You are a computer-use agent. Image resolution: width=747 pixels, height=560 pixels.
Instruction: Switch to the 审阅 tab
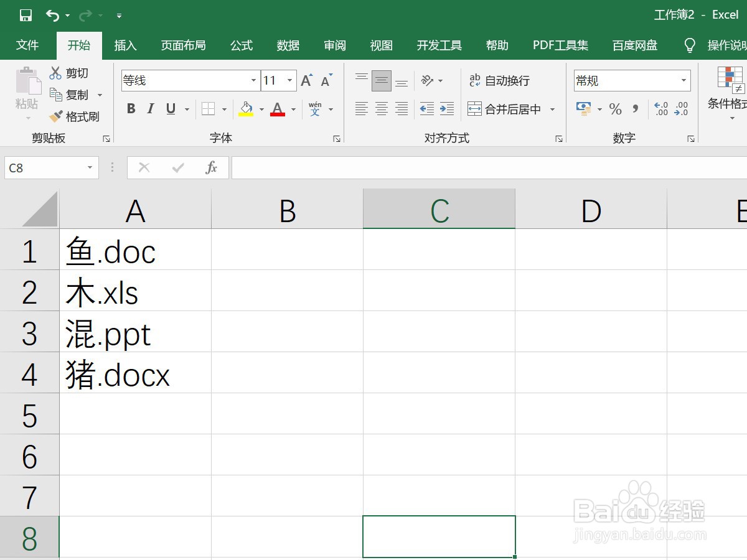pos(335,45)
